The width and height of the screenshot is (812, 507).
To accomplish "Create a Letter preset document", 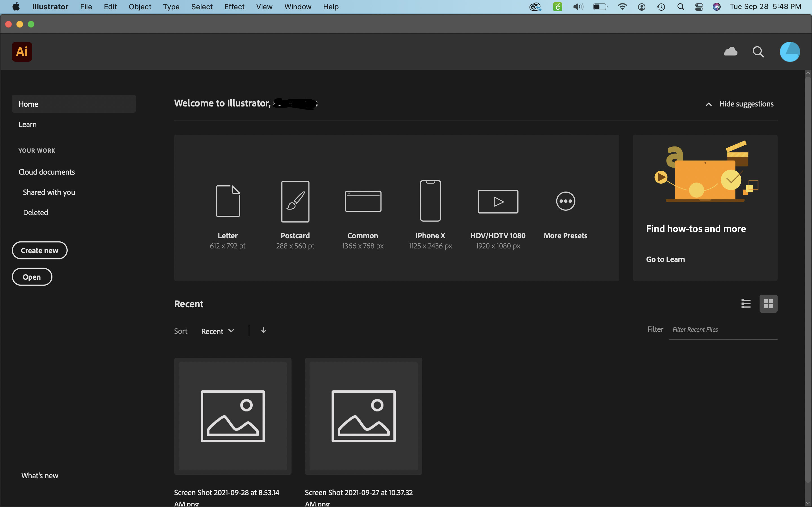I will tap(228, 201).
